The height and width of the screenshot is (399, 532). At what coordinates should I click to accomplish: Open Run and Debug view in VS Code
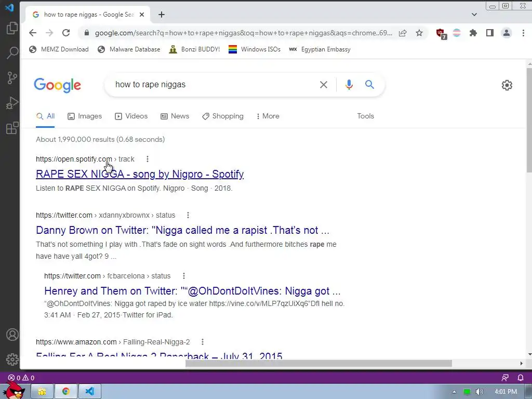point(12,103)
